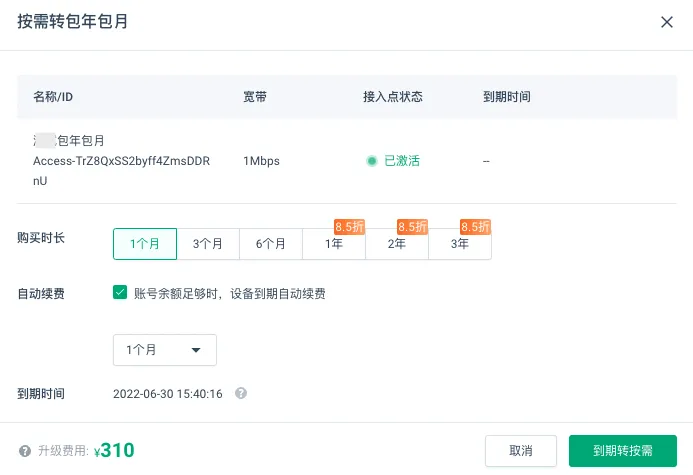Choose 6个月 purchase duration
This screenshot has height=475, width=693.
(271, 244)
